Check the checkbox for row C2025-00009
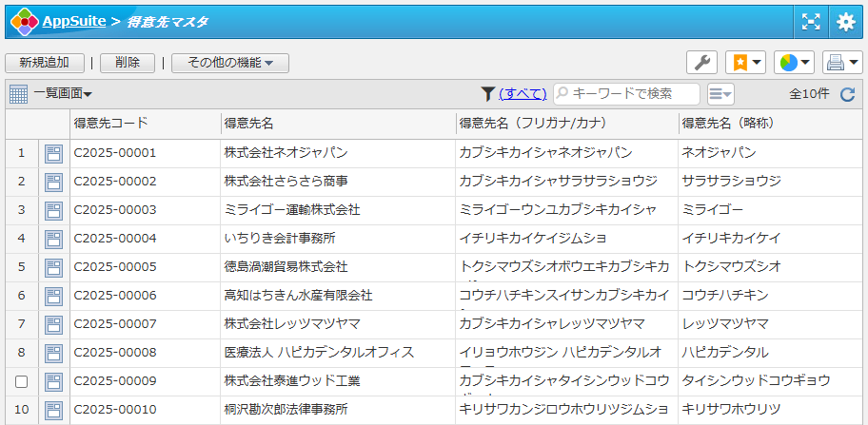The width and height of the screenshot is (868, 425). 21,381
